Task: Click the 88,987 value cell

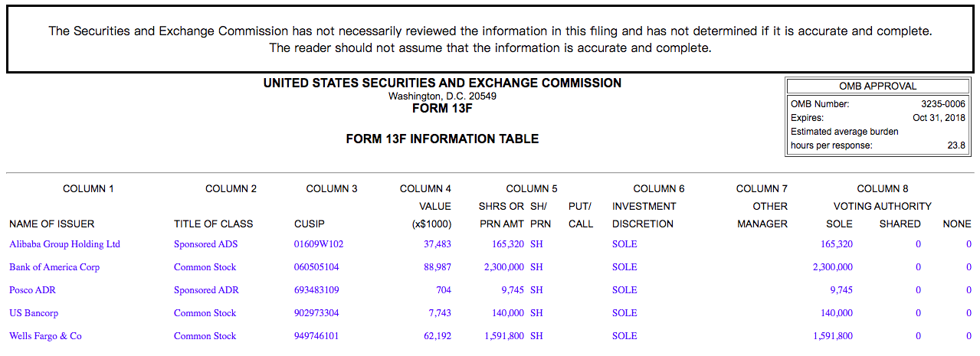Action: (x=438, y=267)
